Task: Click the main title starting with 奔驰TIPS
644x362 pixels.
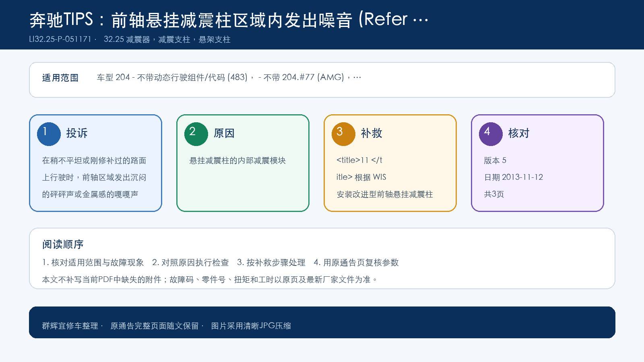Action: click(x=229, y=20)
